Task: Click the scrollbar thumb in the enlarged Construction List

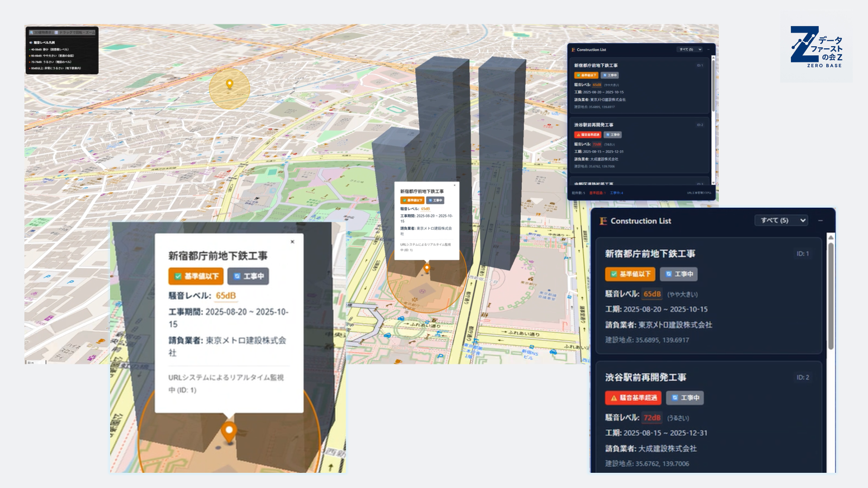Action: (x=831, y=296)
